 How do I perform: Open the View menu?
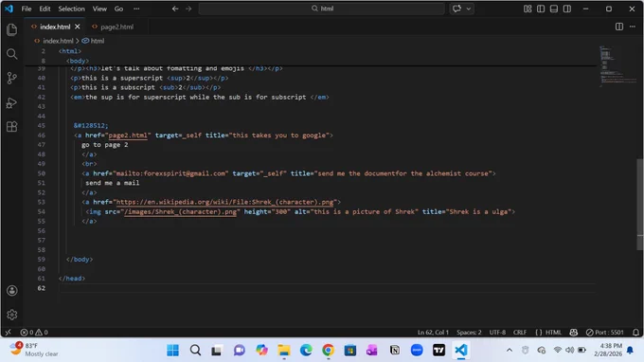(99, 9)
